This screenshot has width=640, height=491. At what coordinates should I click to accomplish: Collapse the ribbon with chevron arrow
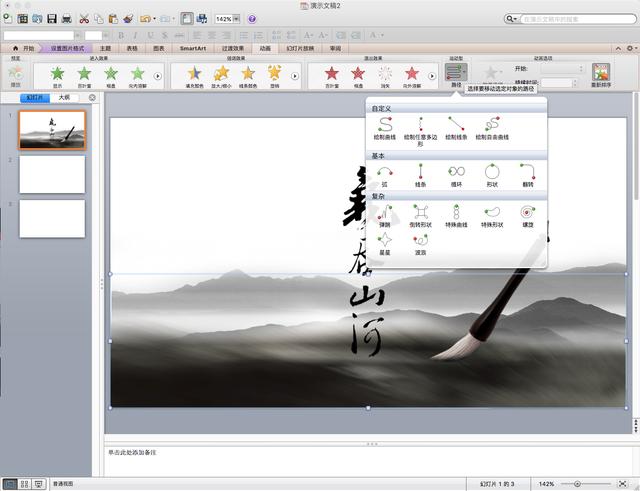coord(618,48)
